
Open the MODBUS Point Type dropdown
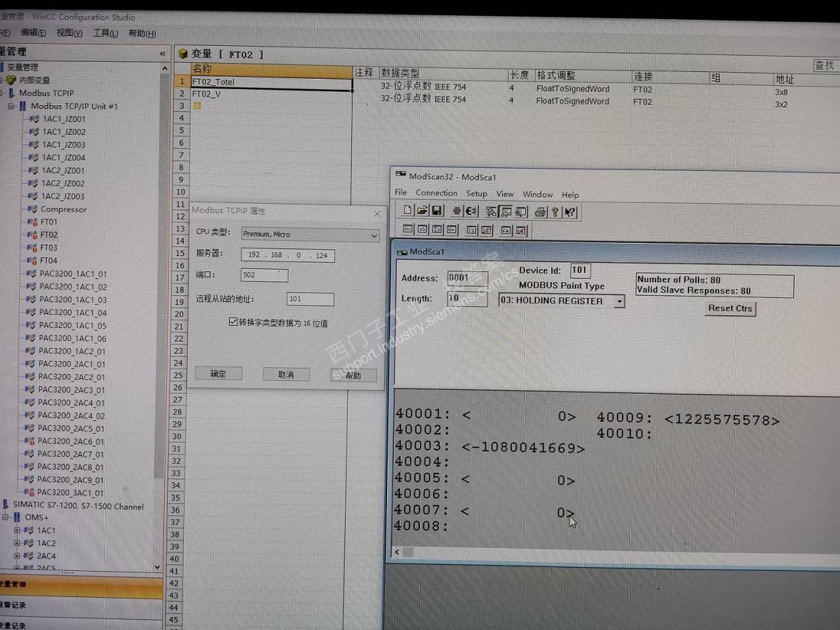click(619, 301)
